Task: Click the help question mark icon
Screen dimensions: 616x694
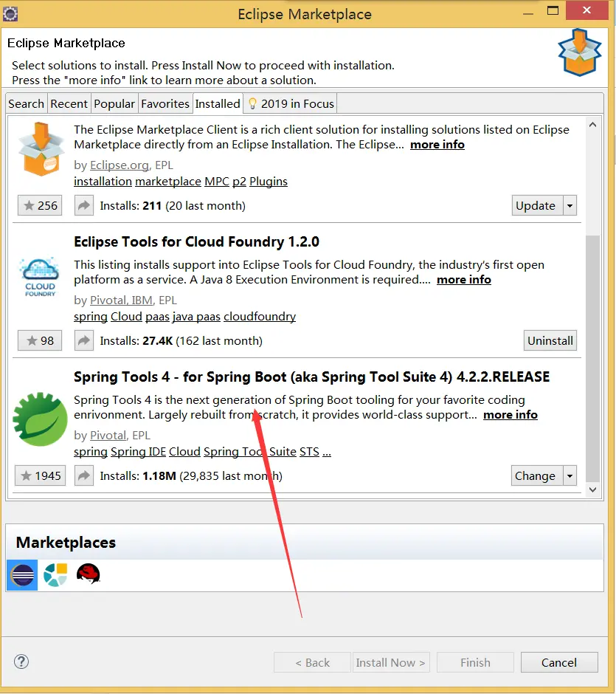Action: click(x=21, y=662)
